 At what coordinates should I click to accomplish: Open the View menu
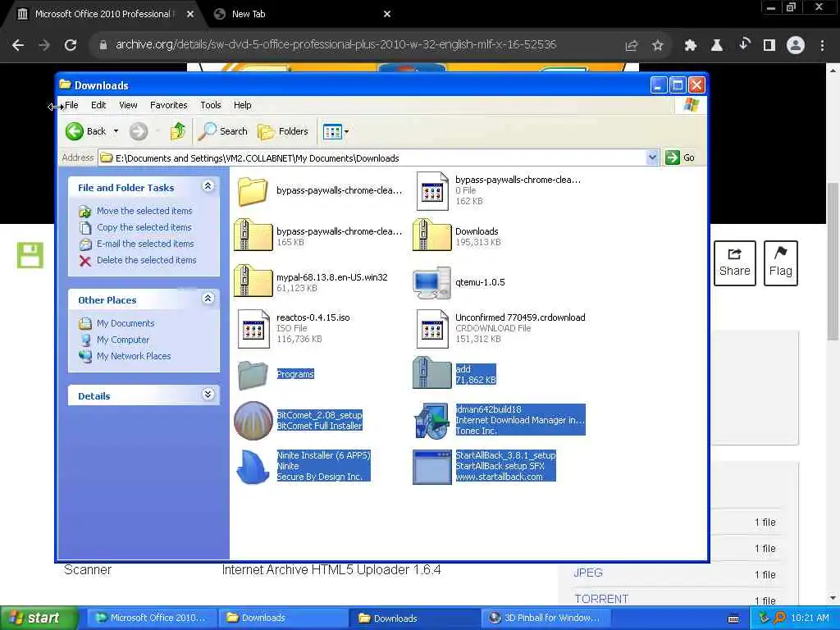128,105
